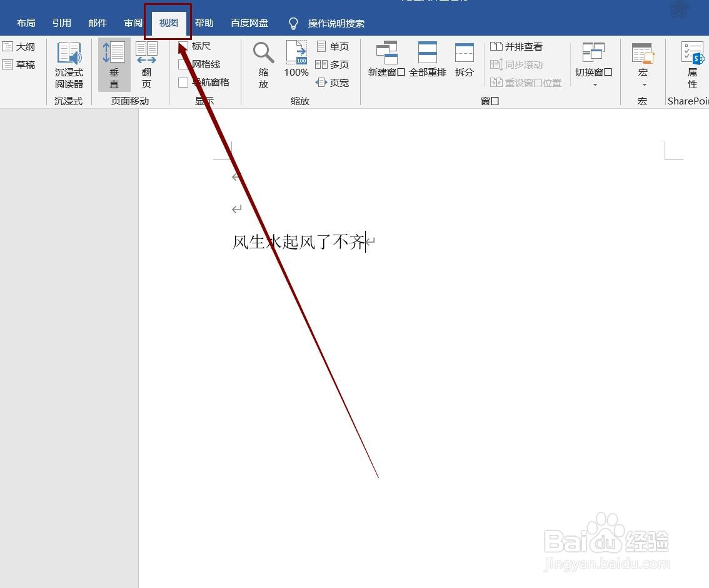This screenshot has height=588, width=709.
Task: Click 新建窗口 new window
Action: (386, 59)
